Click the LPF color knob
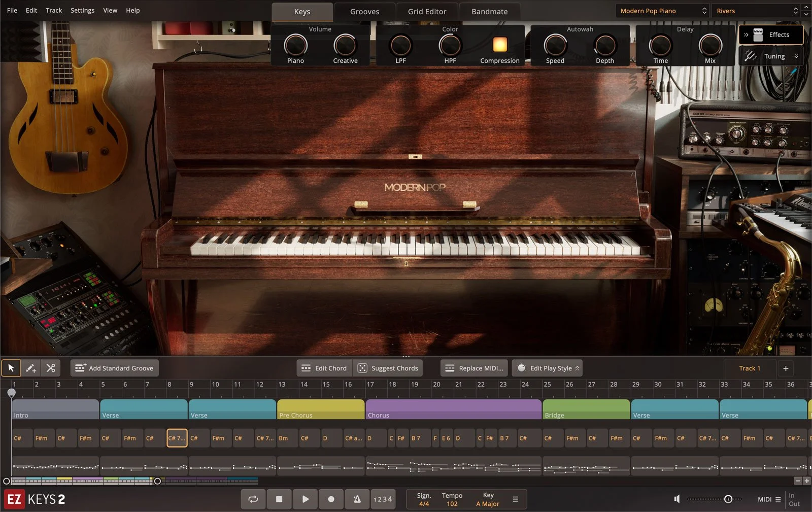The image size is (812, 512). click(400, 46)
